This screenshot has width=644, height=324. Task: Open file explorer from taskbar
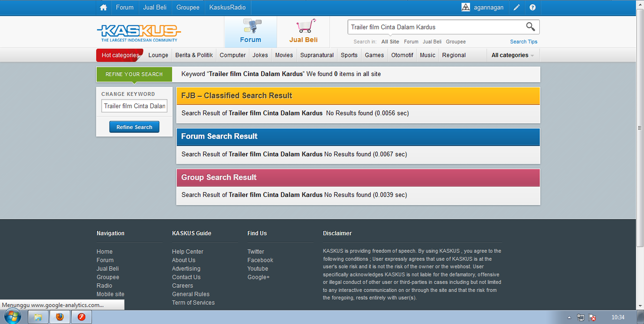[x=38, y=317]
